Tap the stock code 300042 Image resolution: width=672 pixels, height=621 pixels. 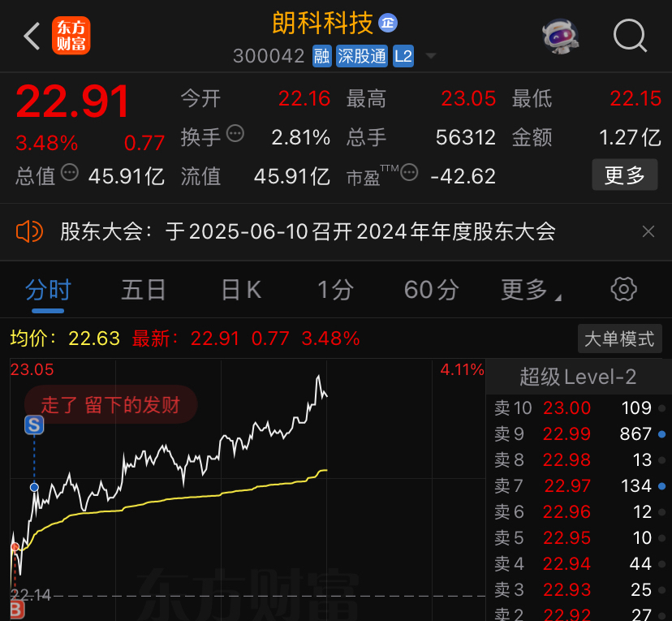click(x=269, y=56)
